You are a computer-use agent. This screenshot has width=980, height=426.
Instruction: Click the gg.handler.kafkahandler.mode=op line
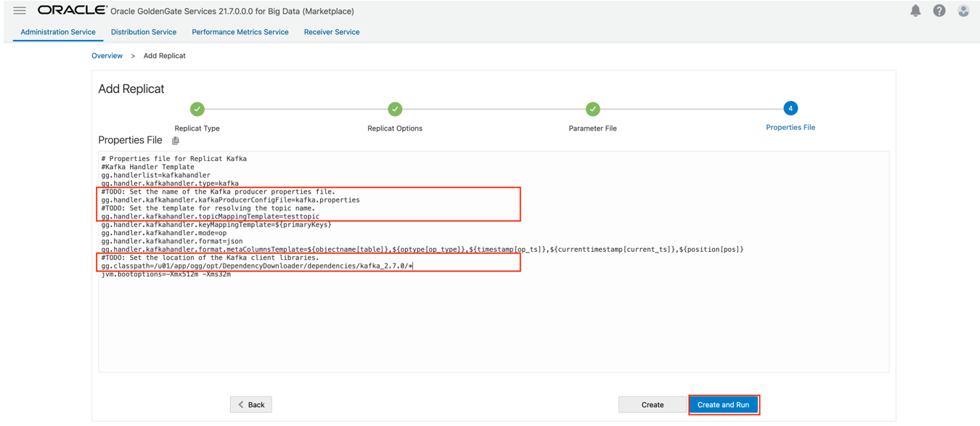[x=164, y=233]
